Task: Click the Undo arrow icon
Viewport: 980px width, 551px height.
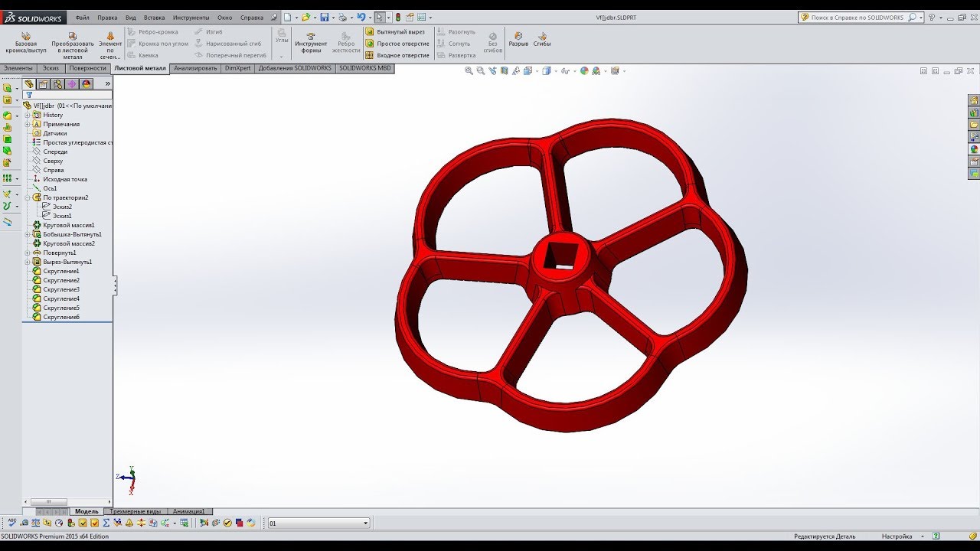Action: (361, 18)
